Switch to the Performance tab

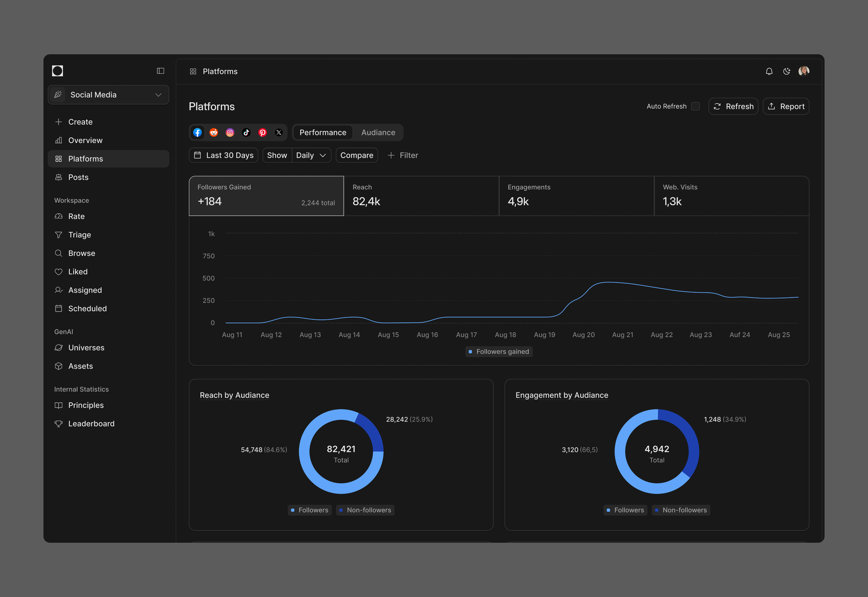[323, 133]
